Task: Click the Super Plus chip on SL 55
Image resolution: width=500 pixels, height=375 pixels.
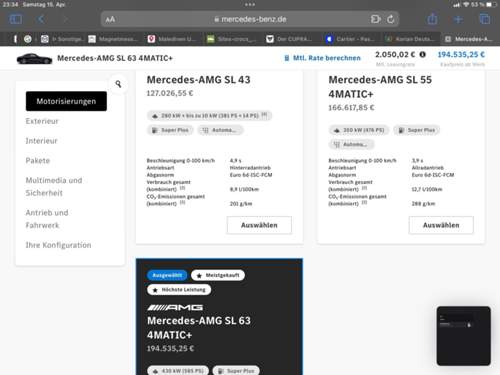Action: tap(417, 130)
